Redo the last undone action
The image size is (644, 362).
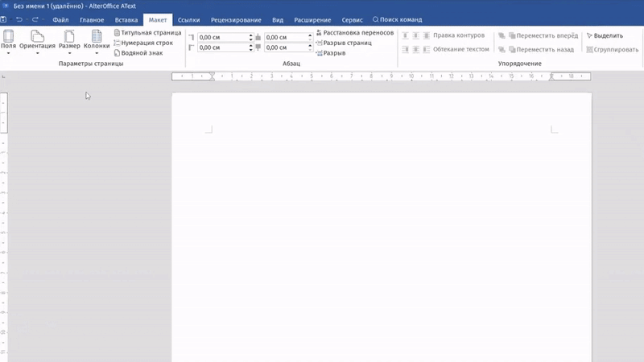[x=35, y=19]
